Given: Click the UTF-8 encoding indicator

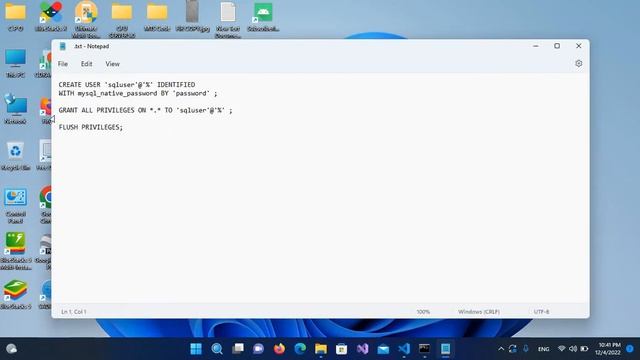Looking at the screenshot, I should tap(541, 312).
